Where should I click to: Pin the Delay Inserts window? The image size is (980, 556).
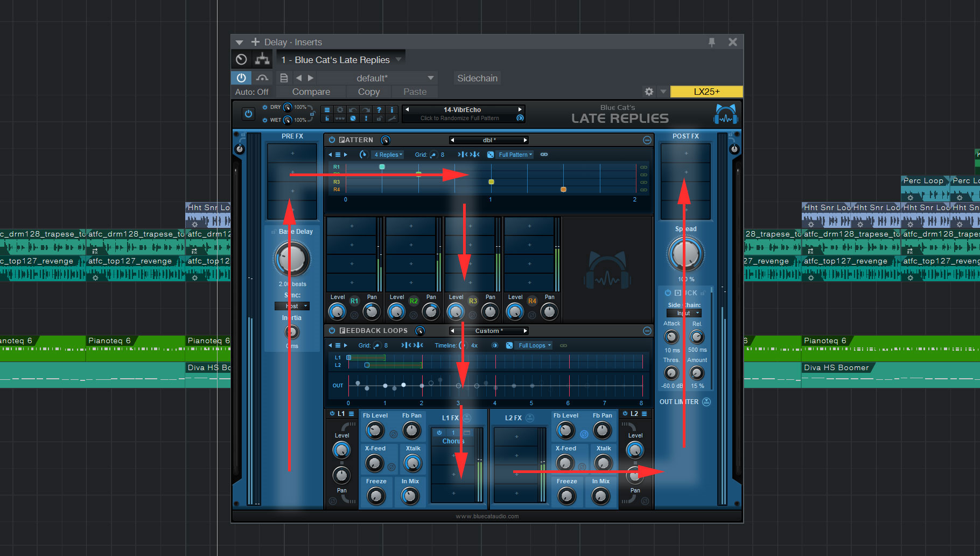tap(712, 42)
